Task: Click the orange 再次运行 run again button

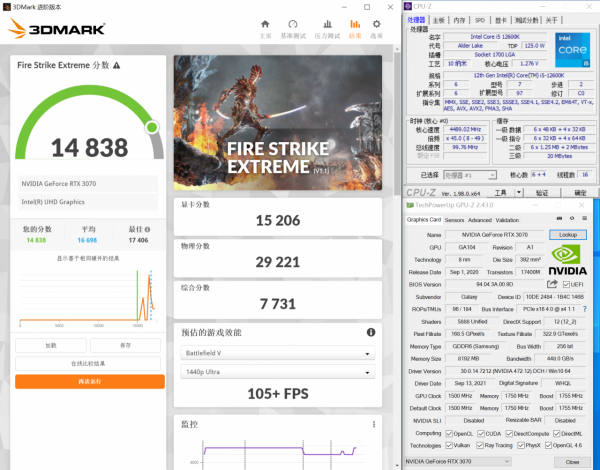Action: pyautogui.click(x=90, y=382)
